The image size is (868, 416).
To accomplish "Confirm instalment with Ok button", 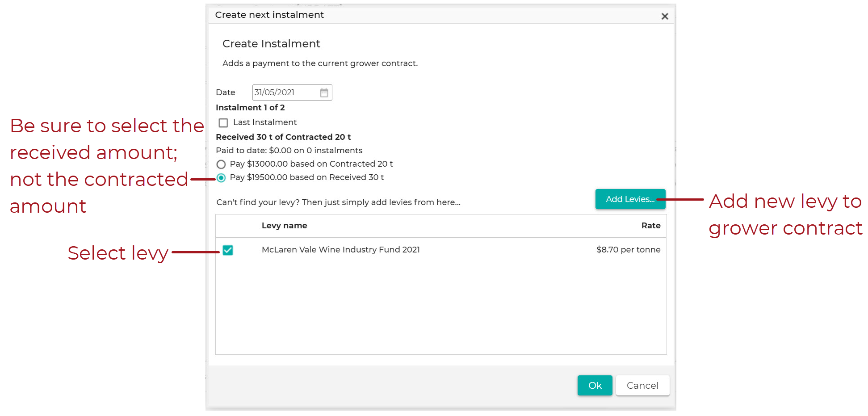I will [595, 386].
